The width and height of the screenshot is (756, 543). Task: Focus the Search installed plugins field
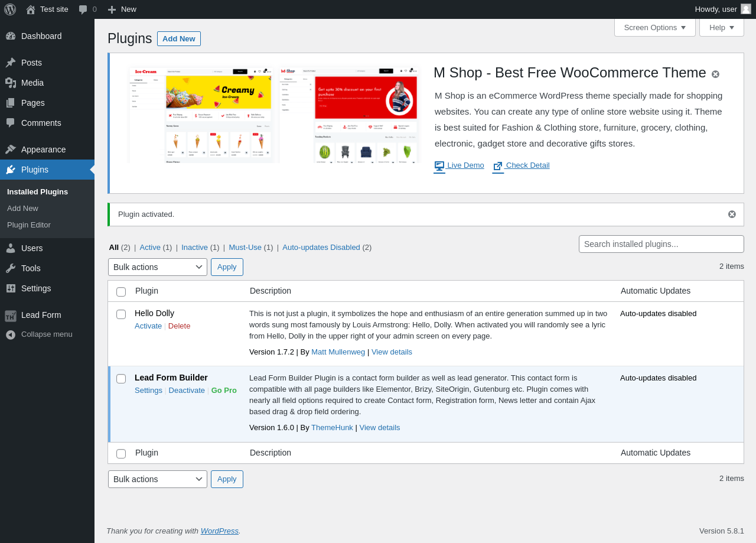(661, 244)
